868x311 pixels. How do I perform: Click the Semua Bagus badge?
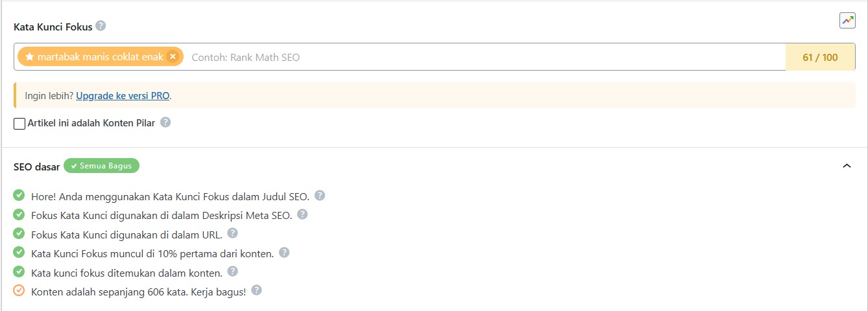(x=101, y=166)
